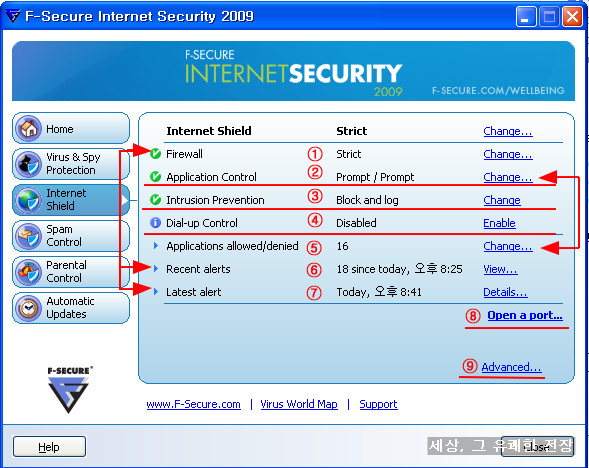Click the green check icon beside Application Control
Viewport: 589px width, 468px height.
pyautogui.click(x=155, y=177)
